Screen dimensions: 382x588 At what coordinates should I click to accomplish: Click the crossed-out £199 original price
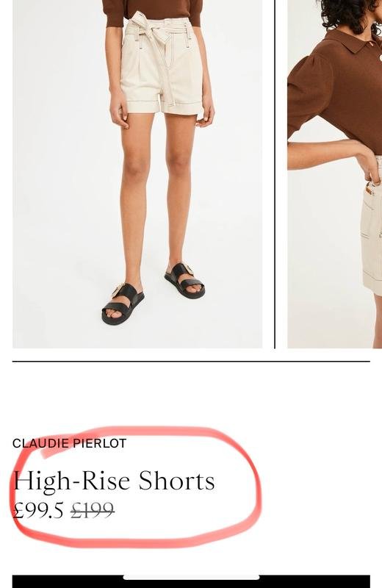(93, 510)
